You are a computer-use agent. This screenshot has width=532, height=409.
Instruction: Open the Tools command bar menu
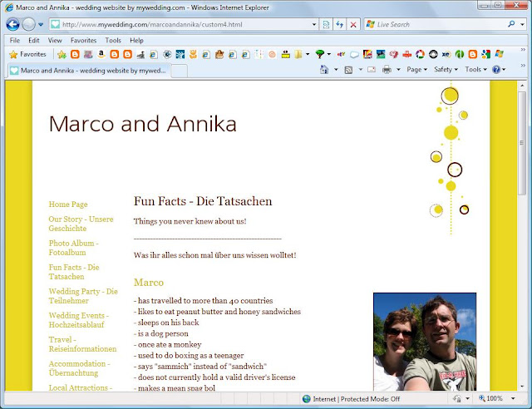(x=475, y=70)
